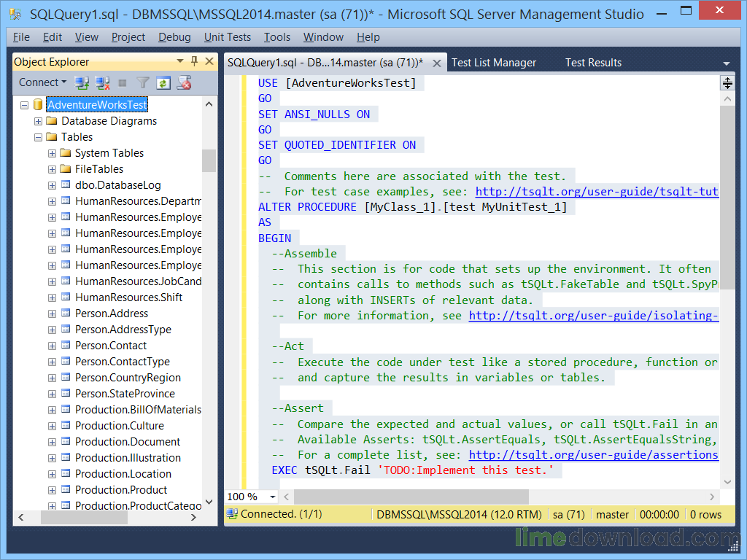This screenshot has height=560, width=747.
Task: Click Disconnect icon in Object Explorer toolbar
Action: [102, 83]
